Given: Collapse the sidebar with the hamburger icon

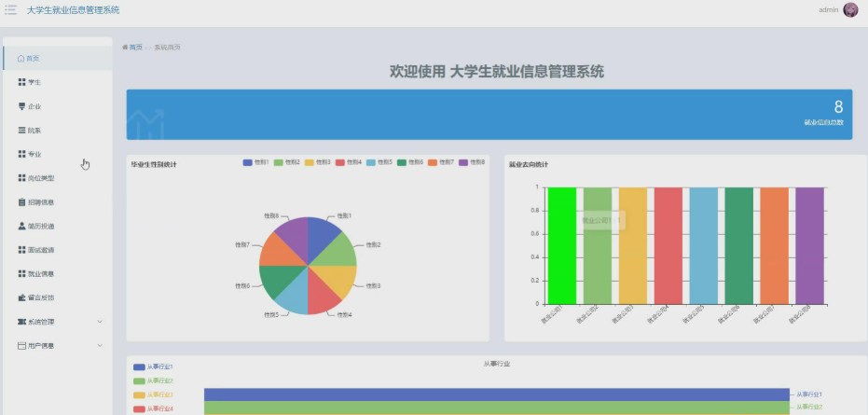Looking at the screenshot, I should point(10,10).
